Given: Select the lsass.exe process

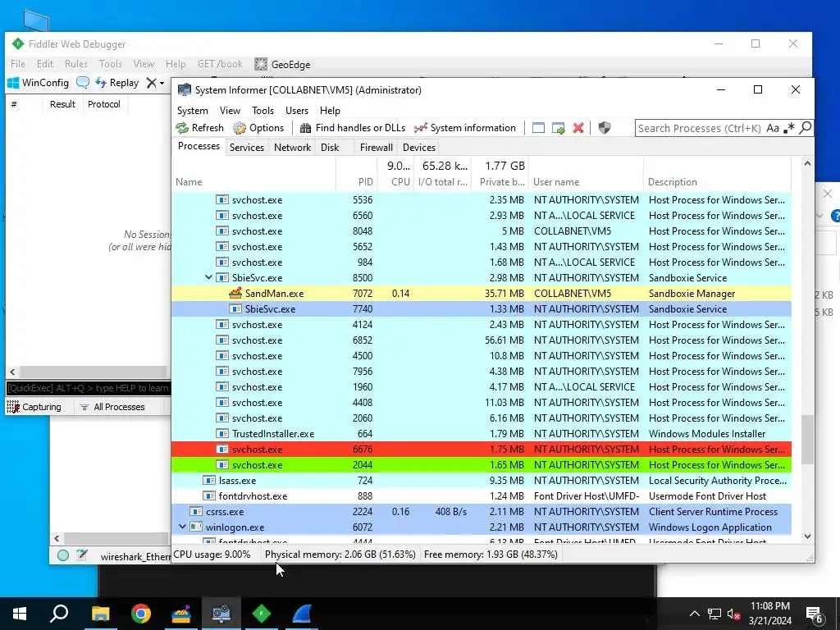Looking at the screenshot, I should click(481, 481).
